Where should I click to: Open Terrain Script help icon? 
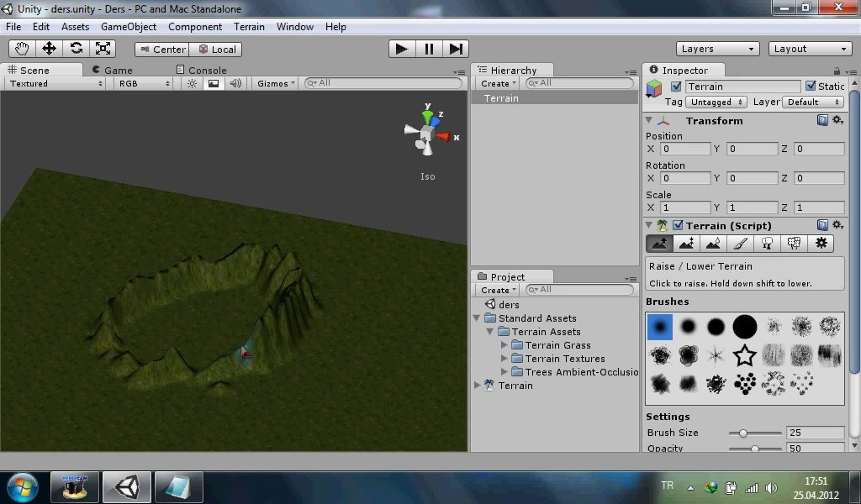point(822,225)
